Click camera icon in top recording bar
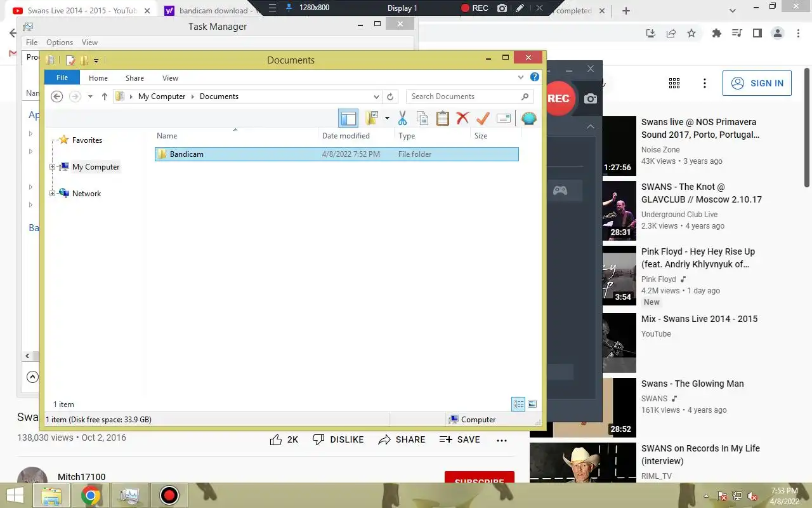Screen dimensions: 812x508 pyautogui.click(x=502, y=8)
